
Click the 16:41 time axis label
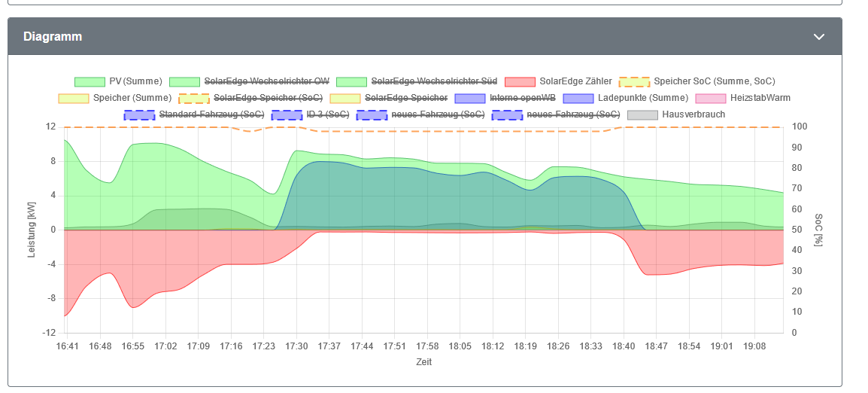coord(68,346)
